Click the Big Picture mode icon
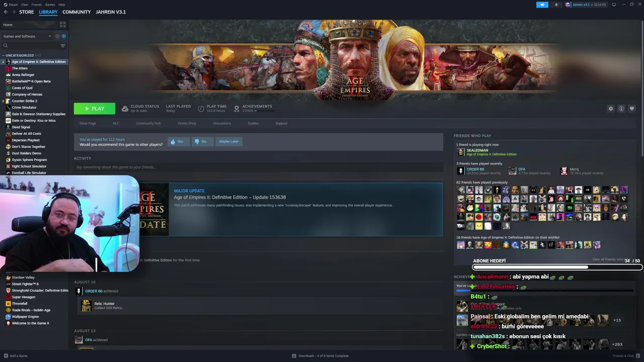644x362 pixels. point(614,5)
